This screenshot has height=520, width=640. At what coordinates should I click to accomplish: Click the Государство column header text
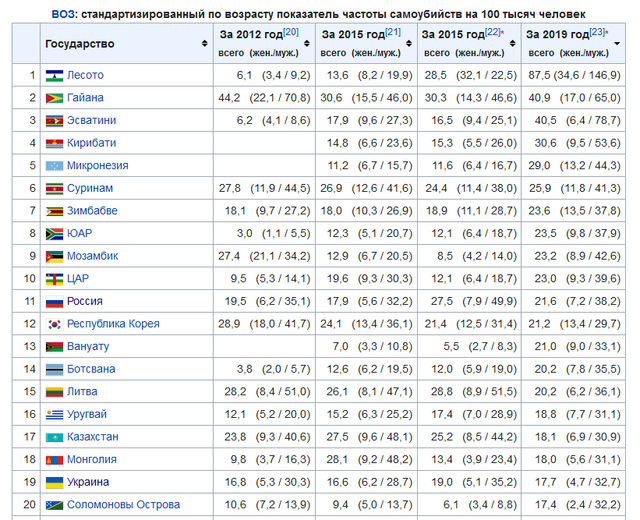pyautogui.click(x=80, y=44)
